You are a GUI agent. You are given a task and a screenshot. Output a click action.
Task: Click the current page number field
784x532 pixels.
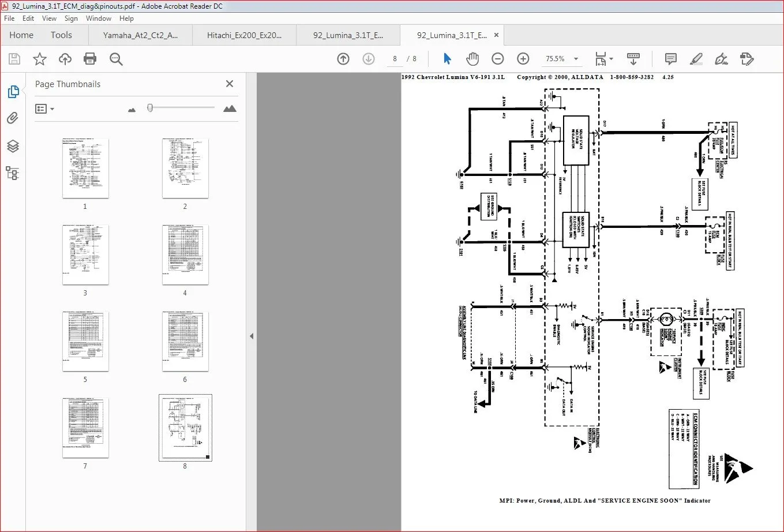click(395, 59)
